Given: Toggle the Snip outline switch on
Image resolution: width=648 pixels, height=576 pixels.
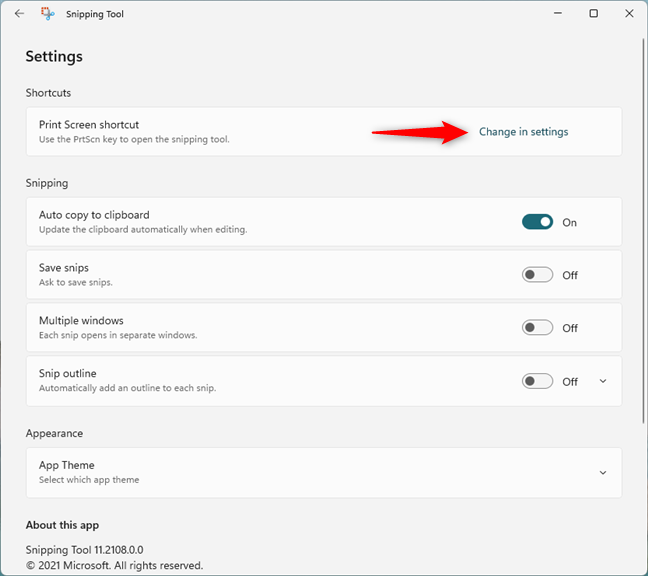Looking at the screenshot, I should (x=537, y=381).
